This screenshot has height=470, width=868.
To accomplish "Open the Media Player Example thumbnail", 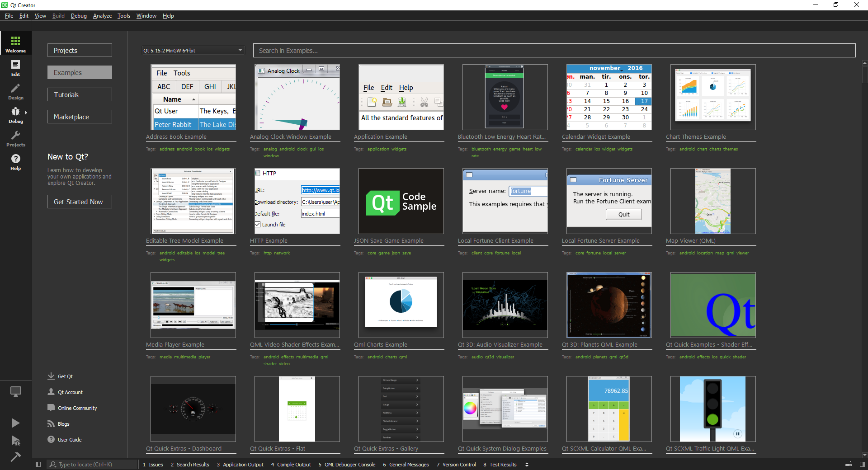I will pos(193,305).
